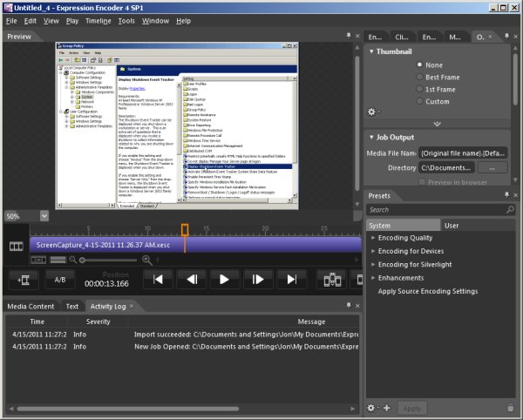This screenshot has height=420, width=523.
Task: Select the ScreenCapture_4-15-2011 clip on timeline
Action: 195,245
